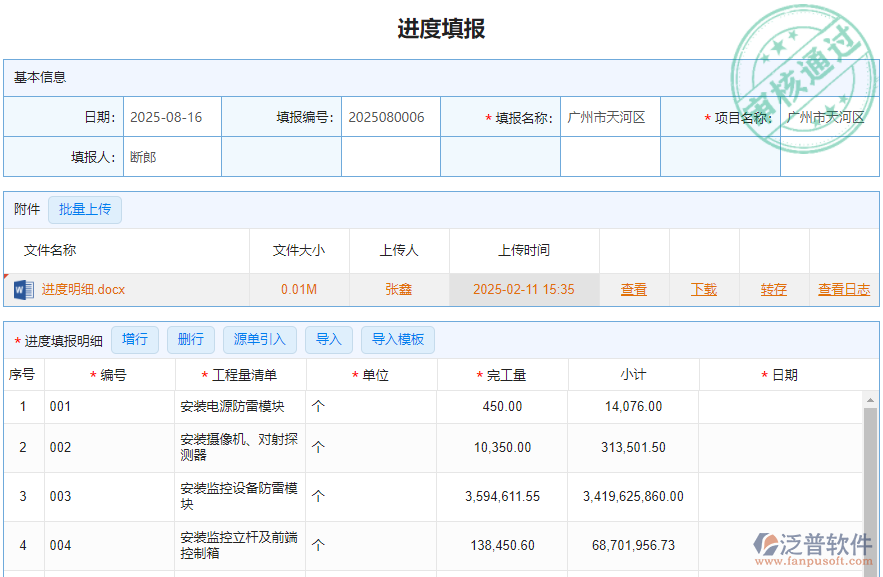The height and width of the screenshot is (577, 883).
Task: Click the 批量上传 batch upload button
Action: click(85, 209)
